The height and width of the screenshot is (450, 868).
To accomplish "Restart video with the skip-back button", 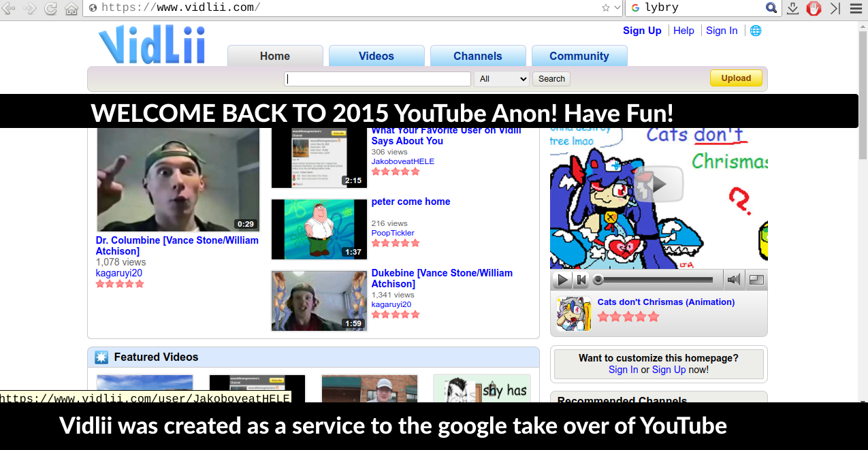I will (581, 280).
